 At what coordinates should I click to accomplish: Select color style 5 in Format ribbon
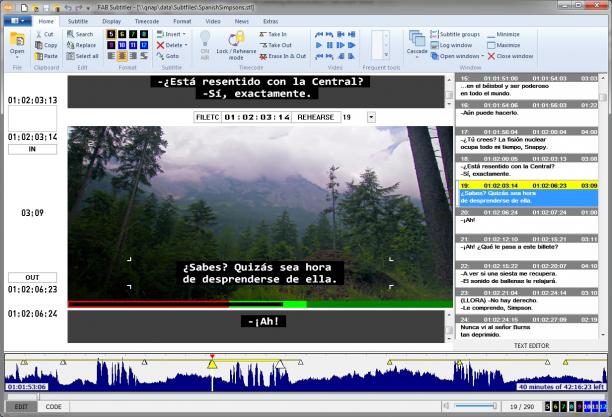[111, 34]
